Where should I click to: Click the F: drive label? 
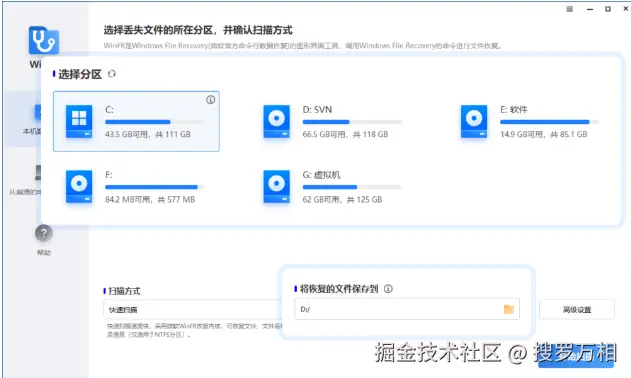tap(109, 175)
